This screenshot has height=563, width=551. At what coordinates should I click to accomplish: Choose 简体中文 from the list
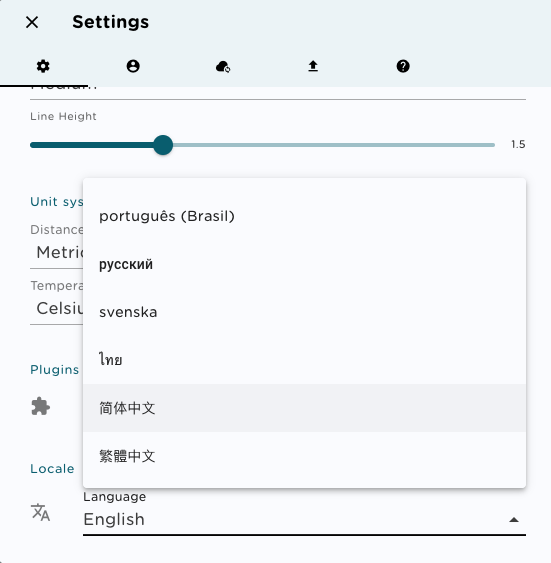[304, 408]
